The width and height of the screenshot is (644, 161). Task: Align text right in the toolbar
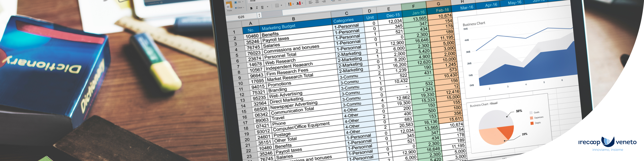(324, 1)
